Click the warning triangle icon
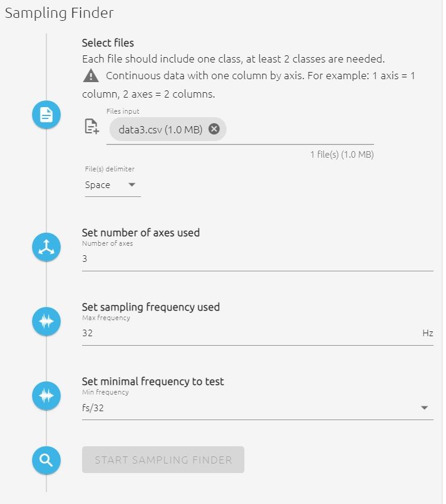Image resolution: width=446 pixels, height=504 pixels. pos(90,76)
